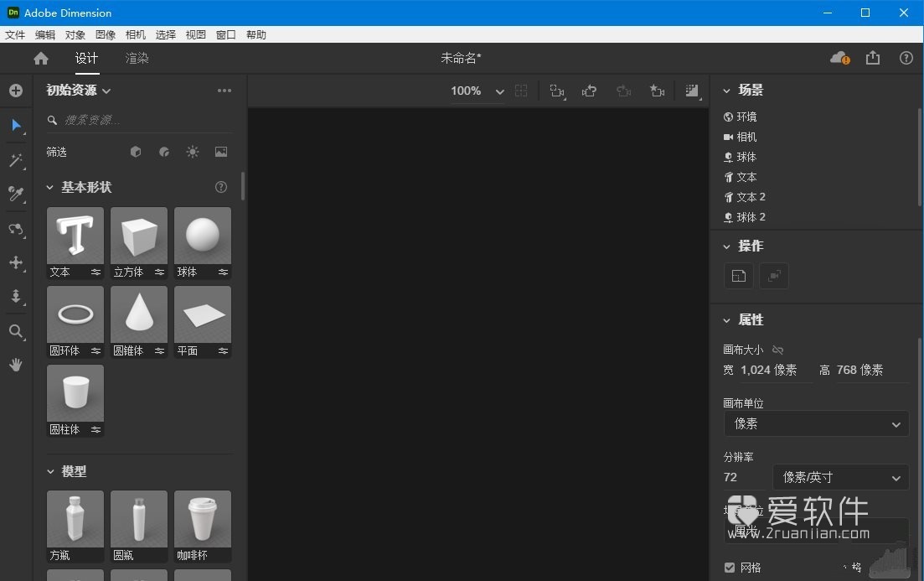Select the Dolly camera tool
This screenshot has height=581, width=924.
(16, 296)
